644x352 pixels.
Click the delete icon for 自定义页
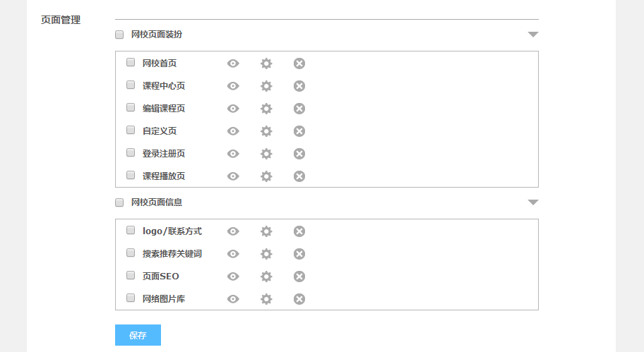299,131
